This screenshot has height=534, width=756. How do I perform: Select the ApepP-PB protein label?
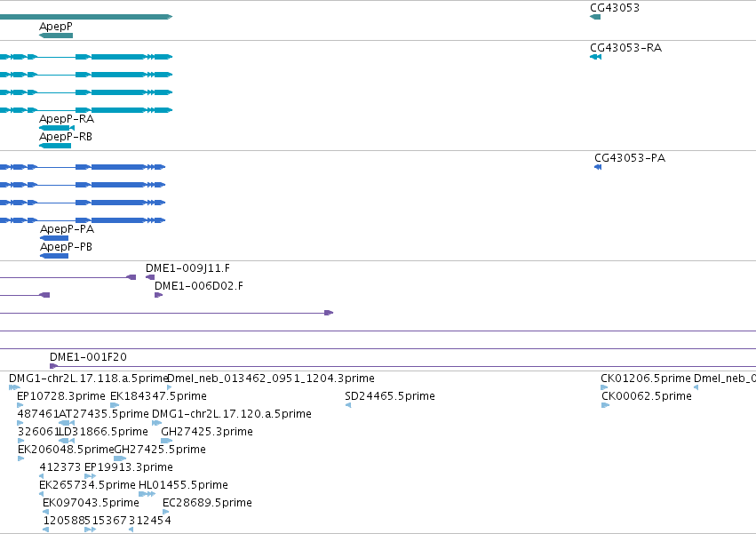(66, 247)
